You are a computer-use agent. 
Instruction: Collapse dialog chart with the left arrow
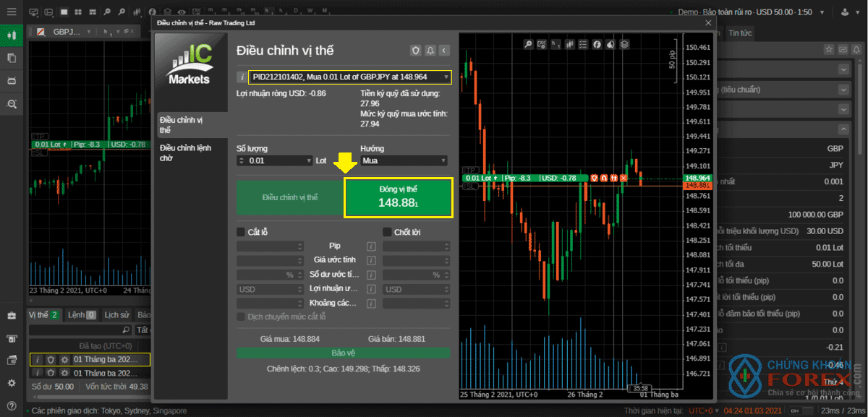click(x=444, y=51)
